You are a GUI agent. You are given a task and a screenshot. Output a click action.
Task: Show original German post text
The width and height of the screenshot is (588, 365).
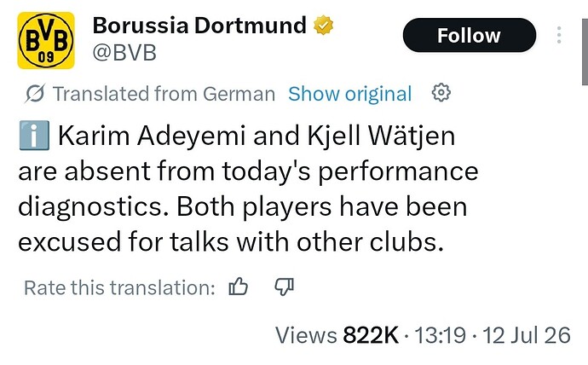(350, 94)
